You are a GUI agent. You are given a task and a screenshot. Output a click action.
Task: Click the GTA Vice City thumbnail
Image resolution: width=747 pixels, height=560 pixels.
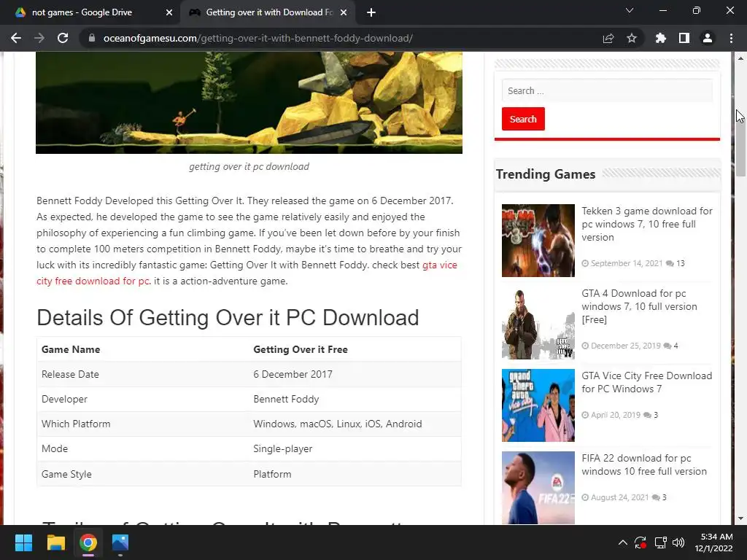[538, 405]
